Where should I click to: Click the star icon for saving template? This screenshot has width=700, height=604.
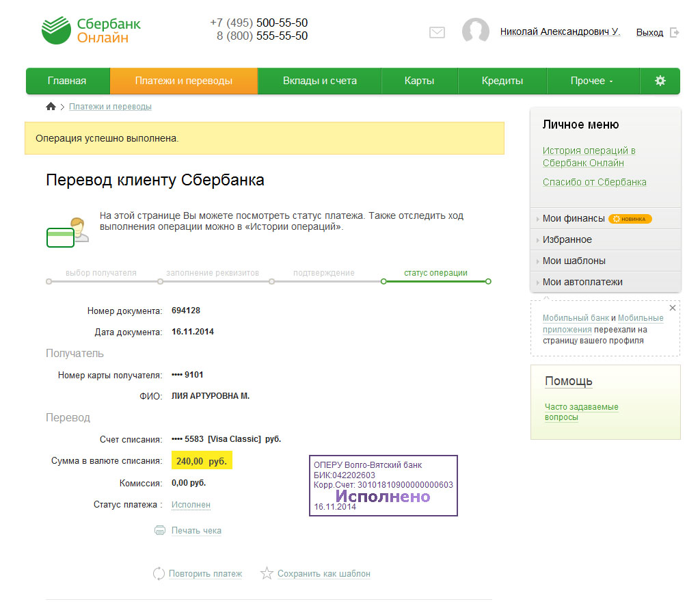point(267,573)
